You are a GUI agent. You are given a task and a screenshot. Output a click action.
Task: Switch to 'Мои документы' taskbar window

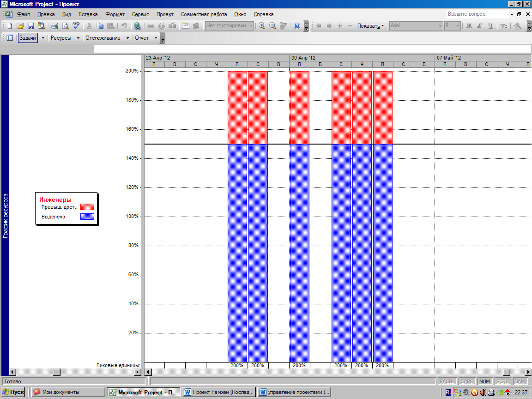[68, 392]
